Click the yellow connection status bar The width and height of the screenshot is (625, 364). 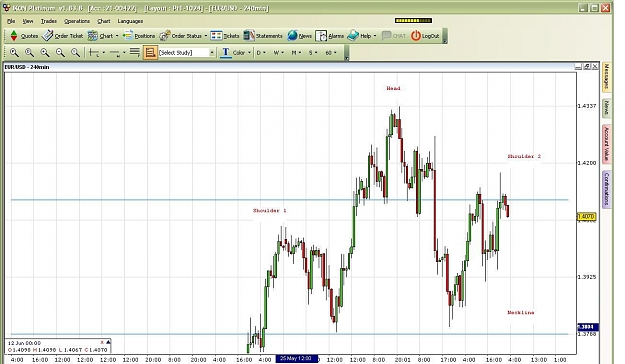pyautogui.click(x=413, y=20)
